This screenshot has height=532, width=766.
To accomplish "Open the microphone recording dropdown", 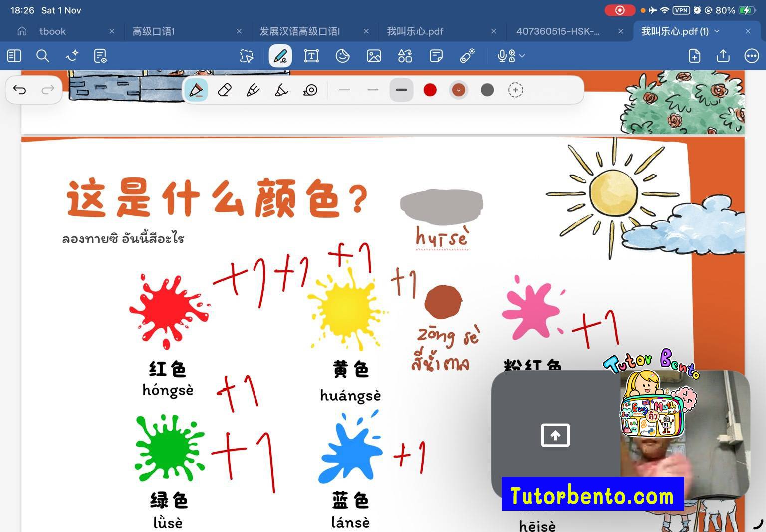I will [x=522, y=56].
